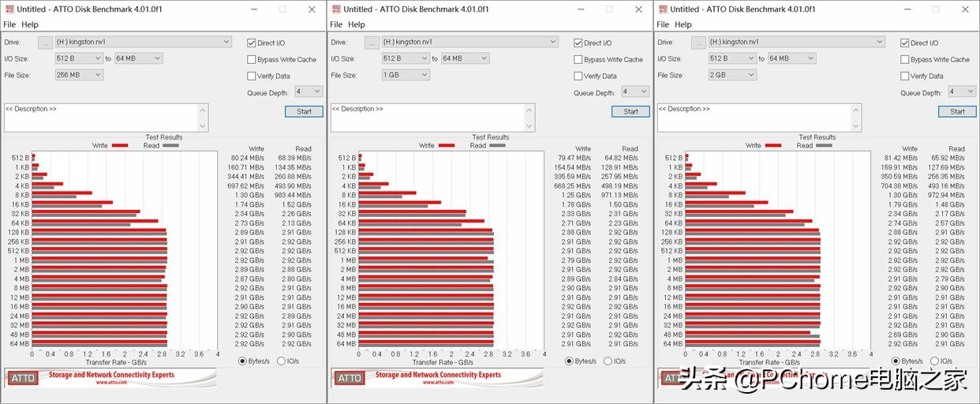Open the Help menu in the 2 GB window

click(683, 24)
